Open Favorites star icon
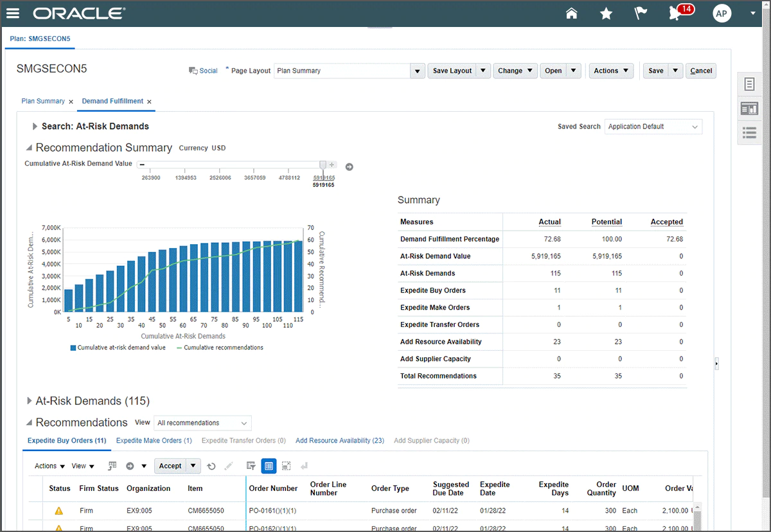The image size is (771, 532). coord(606,13)
